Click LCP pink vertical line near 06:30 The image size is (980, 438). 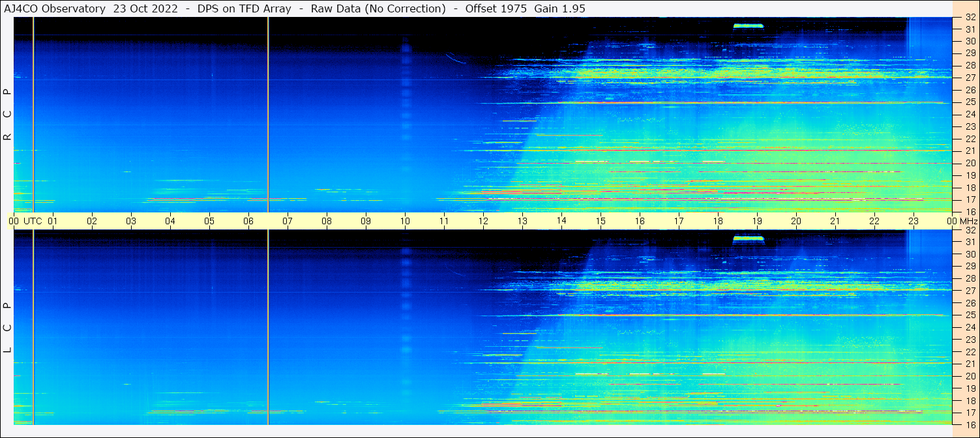pos(268,327)
